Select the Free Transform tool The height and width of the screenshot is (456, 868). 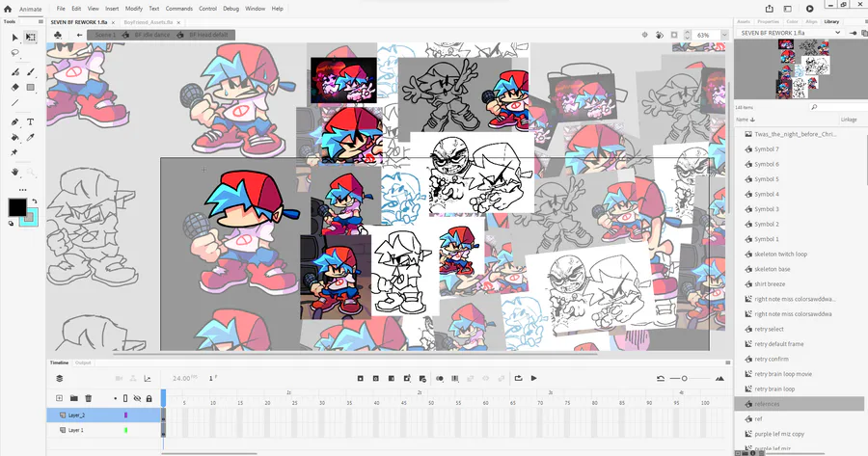pos(31,37)
